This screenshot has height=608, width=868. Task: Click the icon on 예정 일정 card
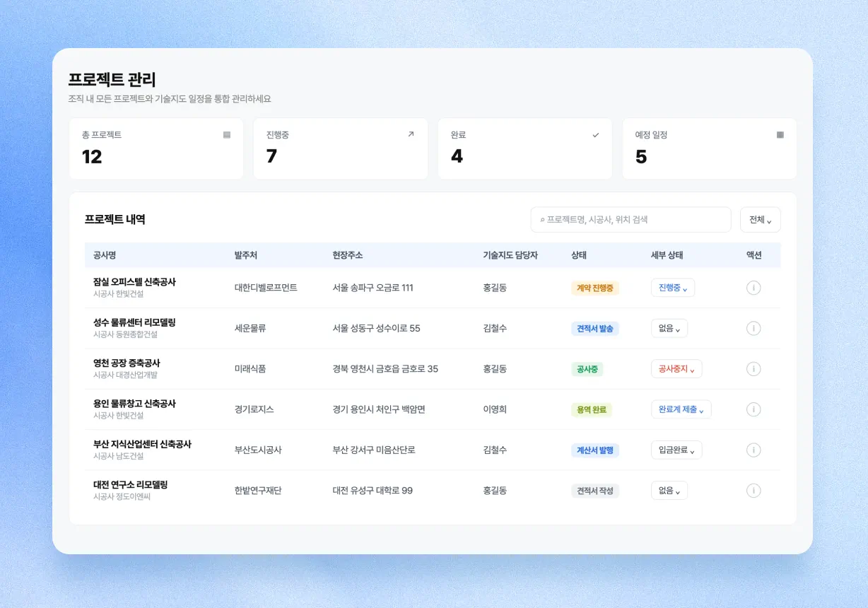(780, 134)
